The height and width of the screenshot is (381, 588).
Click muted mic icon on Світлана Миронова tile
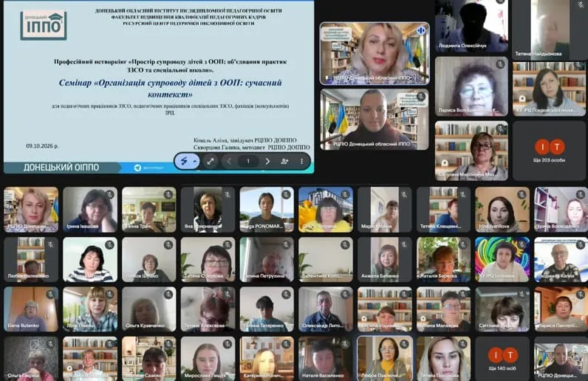pyautogui.click(x=500, y=129)
